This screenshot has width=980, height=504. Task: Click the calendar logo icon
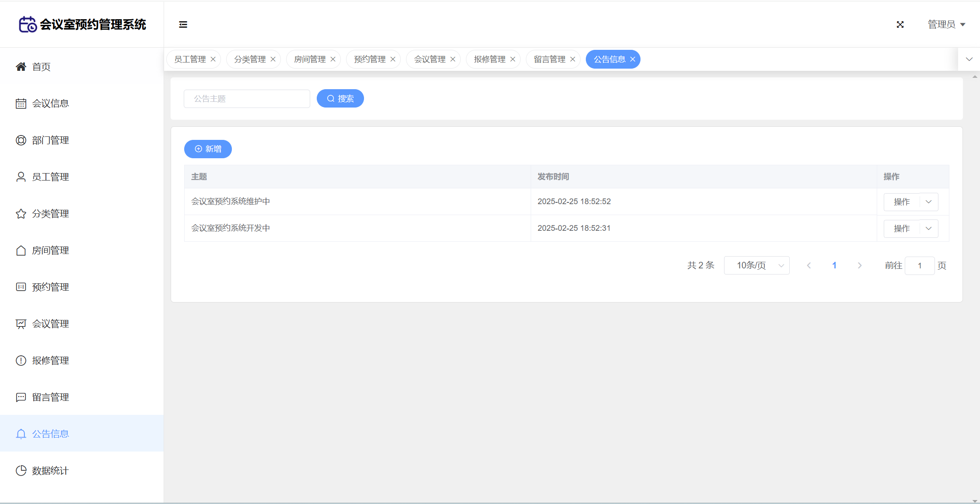28,24
